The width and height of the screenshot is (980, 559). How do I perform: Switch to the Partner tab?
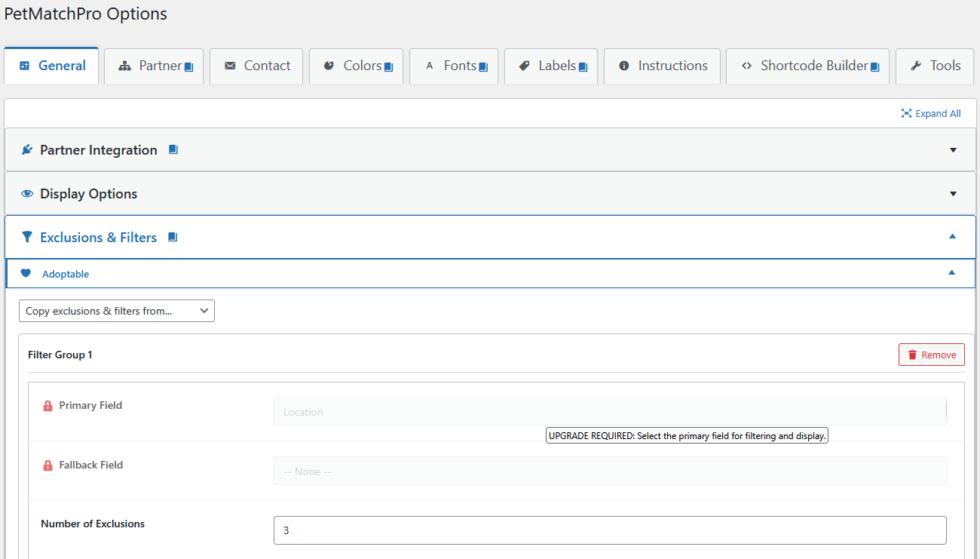[x=154, y=66]
